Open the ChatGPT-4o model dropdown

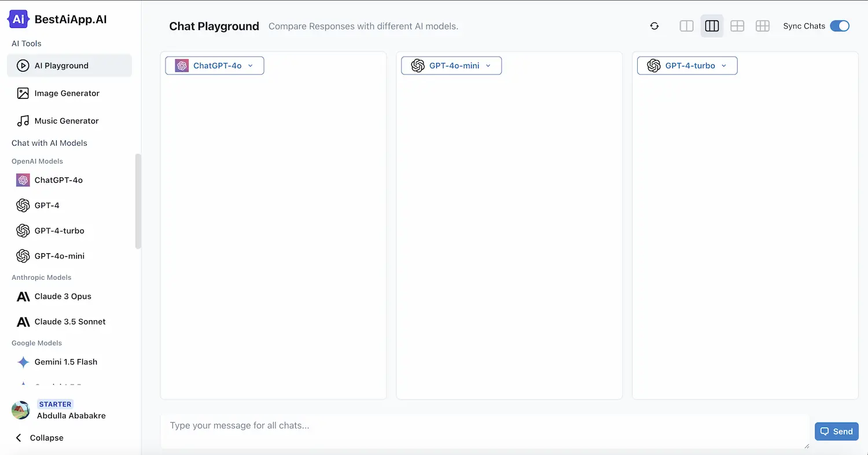click(215, 66)
